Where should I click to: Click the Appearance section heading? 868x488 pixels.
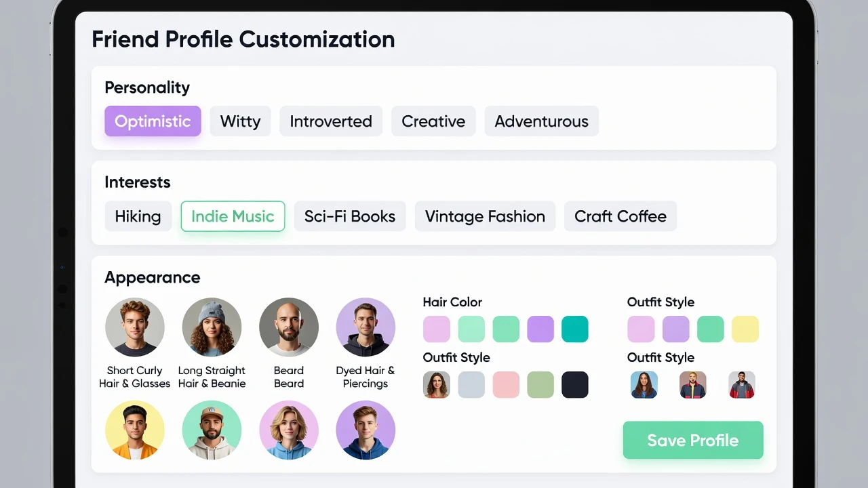153,278
